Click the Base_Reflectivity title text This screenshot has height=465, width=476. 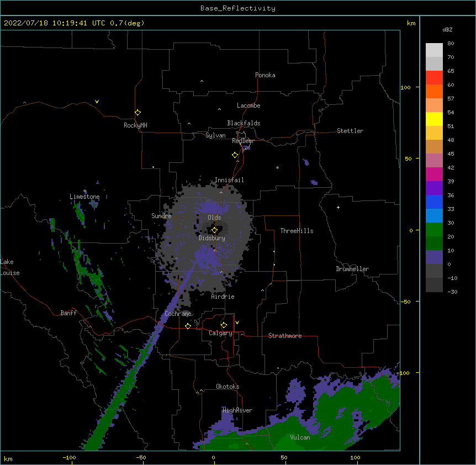point(238,8)
